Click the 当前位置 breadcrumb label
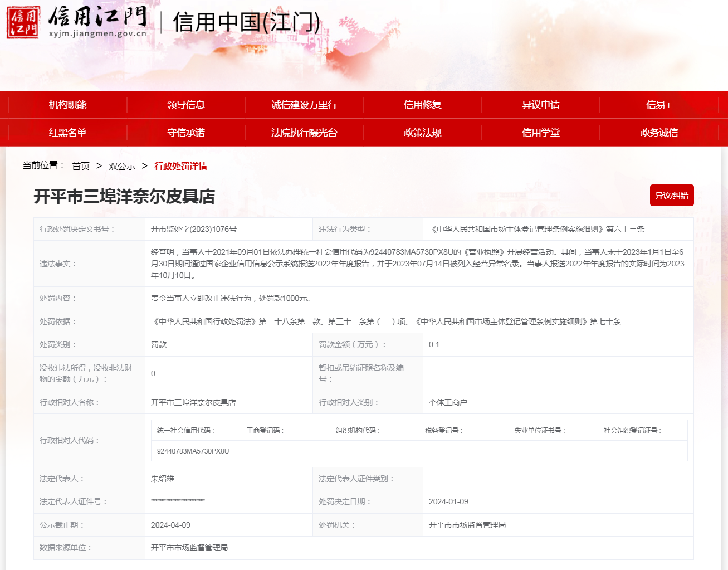This screenshot has height=570, width=728. [x=43, y=165]
